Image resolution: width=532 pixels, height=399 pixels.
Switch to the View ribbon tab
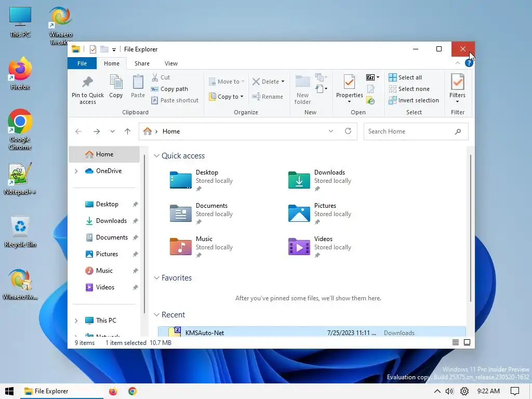[171, 63]
